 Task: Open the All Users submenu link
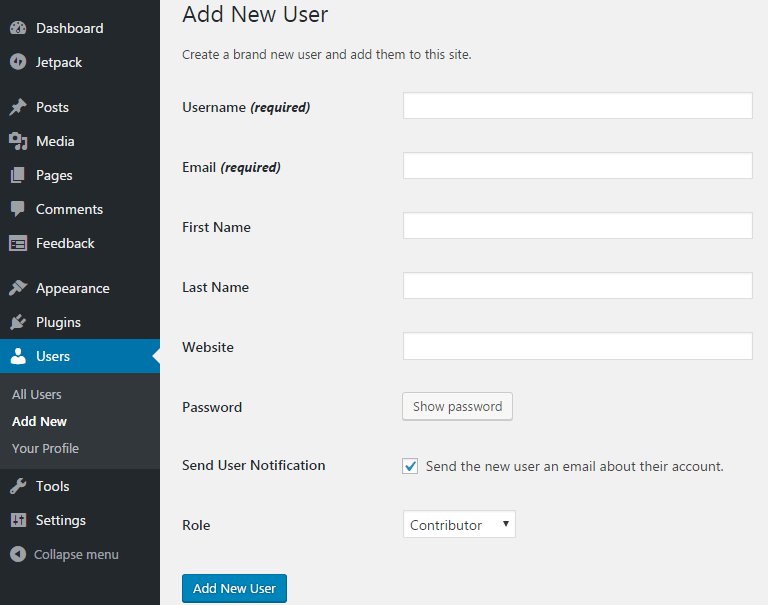[x=37, y=394]
